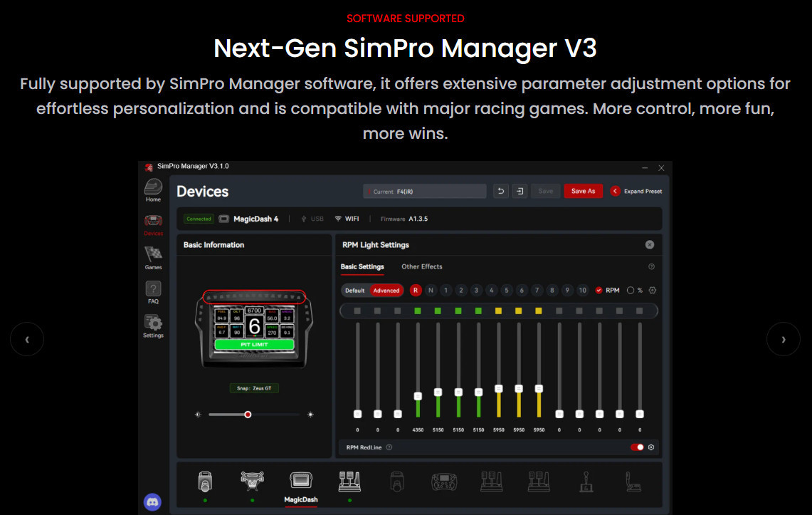Go to next carousel slide
This screenshot has height=515, width=812.
tap(783, 339)
